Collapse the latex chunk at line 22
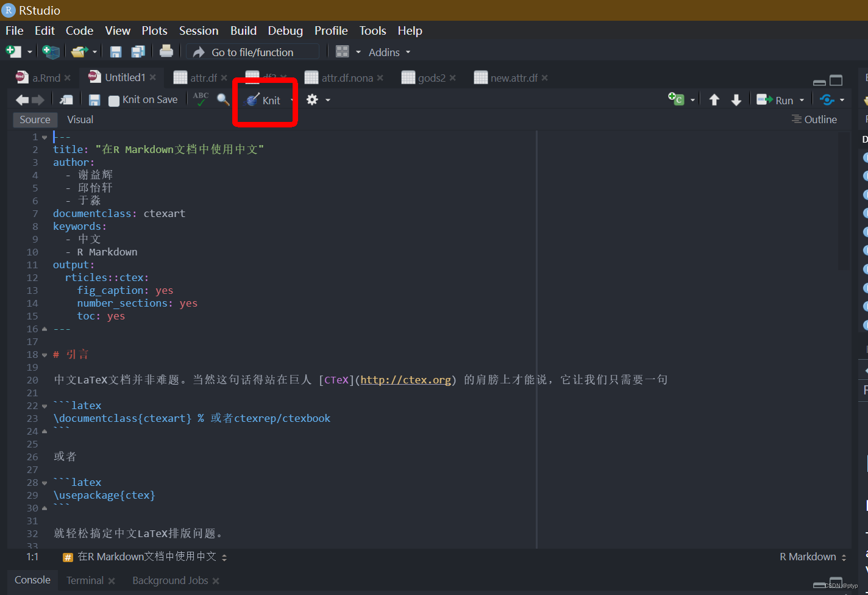868x595 pixels. point(44,406)
